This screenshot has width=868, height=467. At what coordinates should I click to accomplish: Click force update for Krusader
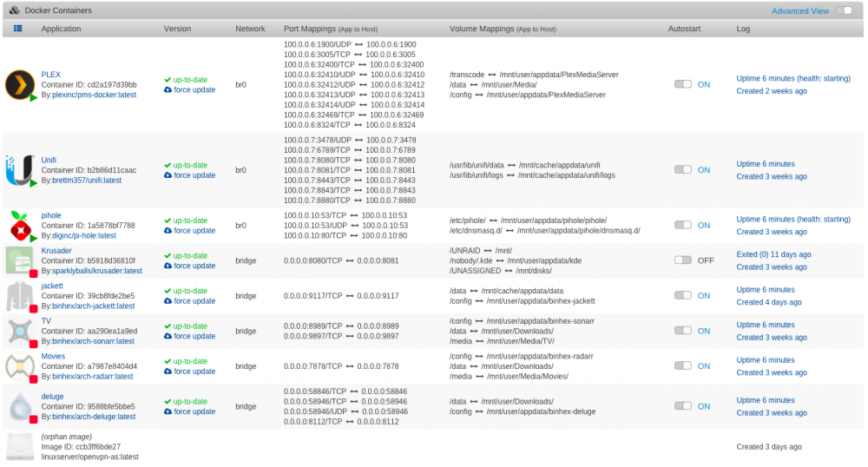click(x=189, y=266)
